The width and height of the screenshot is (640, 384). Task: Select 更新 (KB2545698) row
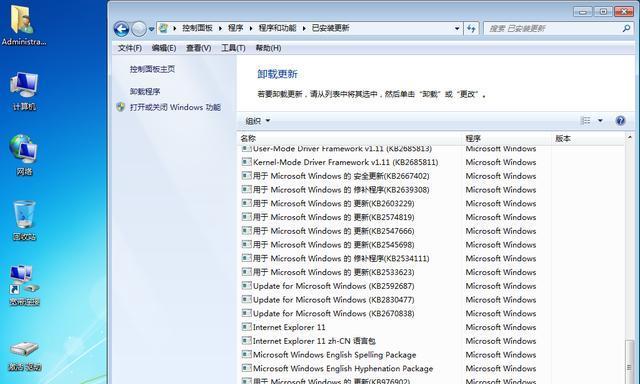(333, 245)
